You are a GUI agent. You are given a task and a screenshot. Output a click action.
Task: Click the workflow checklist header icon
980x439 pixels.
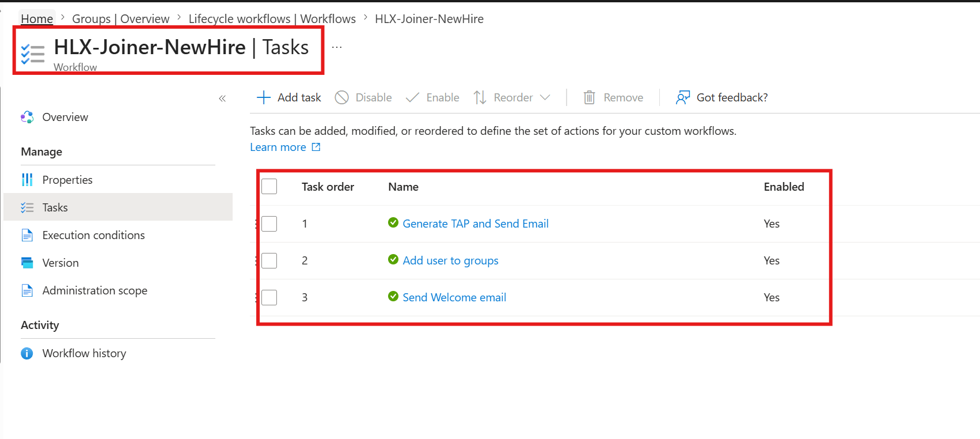pyautogui.click(x=33, y=54)
